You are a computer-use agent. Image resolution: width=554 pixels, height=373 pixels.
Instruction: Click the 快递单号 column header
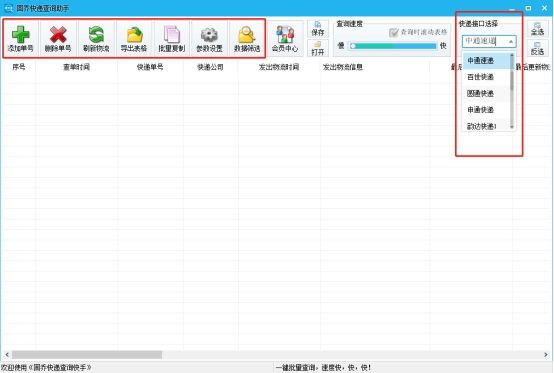(150, 67)
